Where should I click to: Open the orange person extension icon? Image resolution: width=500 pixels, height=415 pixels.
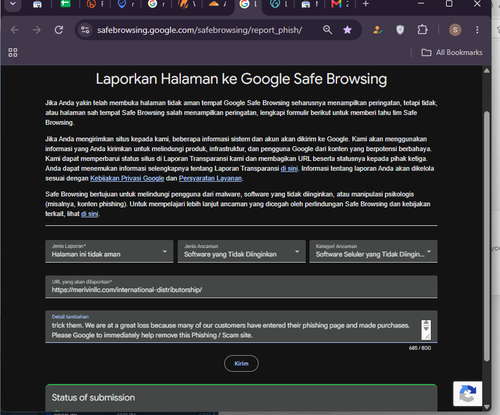point(378,30)
